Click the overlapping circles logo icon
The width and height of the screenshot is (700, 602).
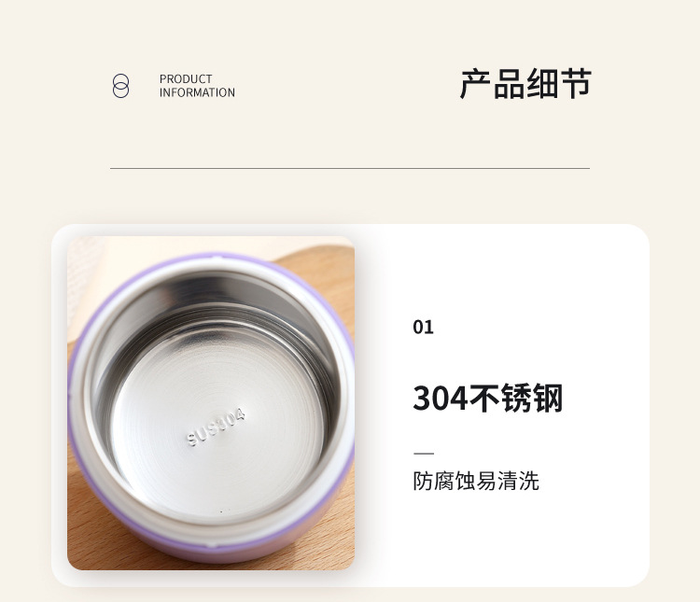[x=120, y=86]
